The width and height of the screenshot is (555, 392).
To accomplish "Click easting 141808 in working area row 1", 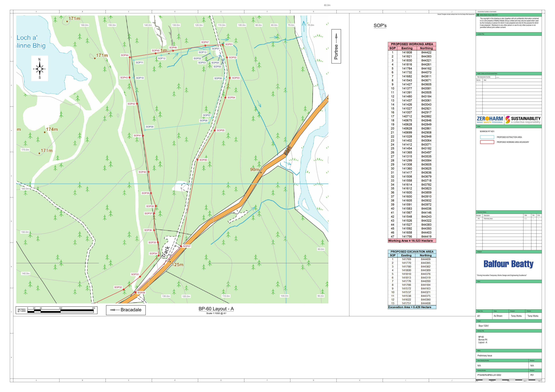I will (407, 52).
